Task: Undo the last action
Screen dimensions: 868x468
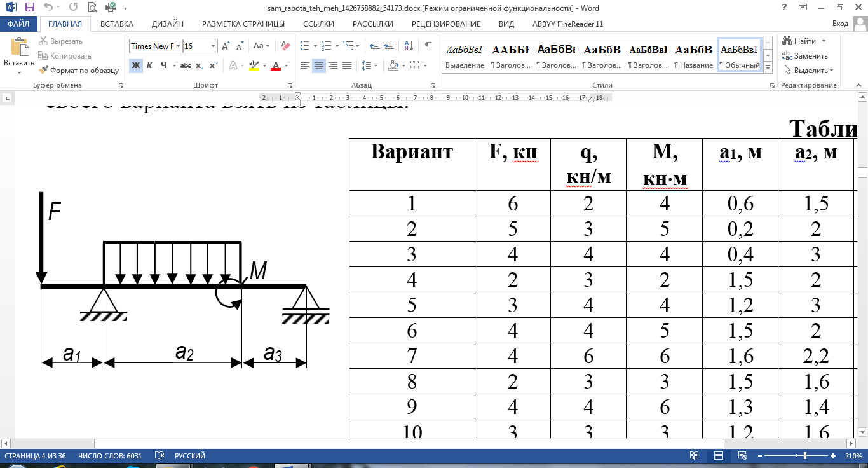Action: click(50, 8)
